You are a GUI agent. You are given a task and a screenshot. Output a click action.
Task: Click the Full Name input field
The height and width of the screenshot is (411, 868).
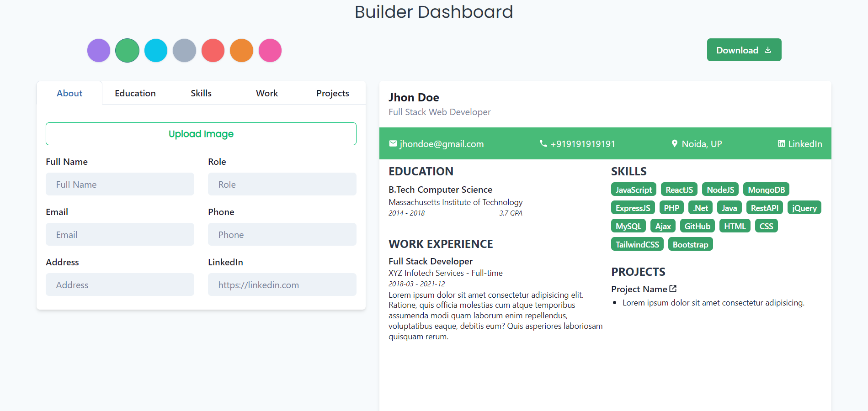point(120,184)
